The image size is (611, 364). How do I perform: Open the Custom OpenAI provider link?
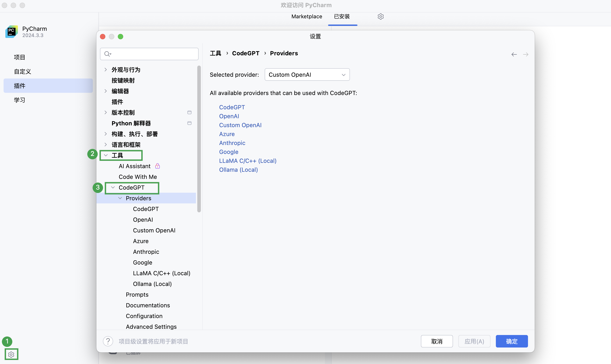[240, 125]
